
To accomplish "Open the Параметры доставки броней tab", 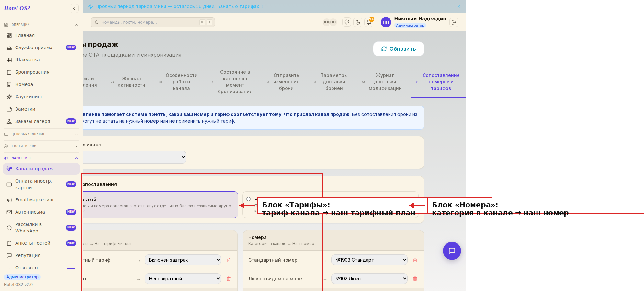I will (x=334, y=82).
